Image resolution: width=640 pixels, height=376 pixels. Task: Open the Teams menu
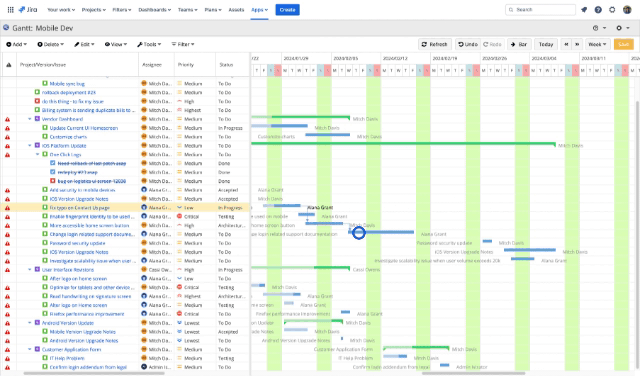click(x=187, y=10)
